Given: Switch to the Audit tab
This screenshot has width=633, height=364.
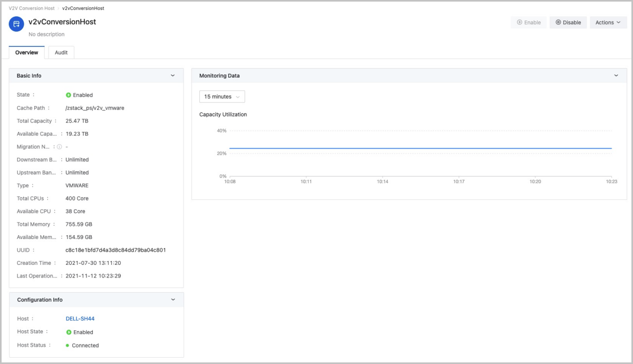Looking at the screenshot, I should pos(61,53).
